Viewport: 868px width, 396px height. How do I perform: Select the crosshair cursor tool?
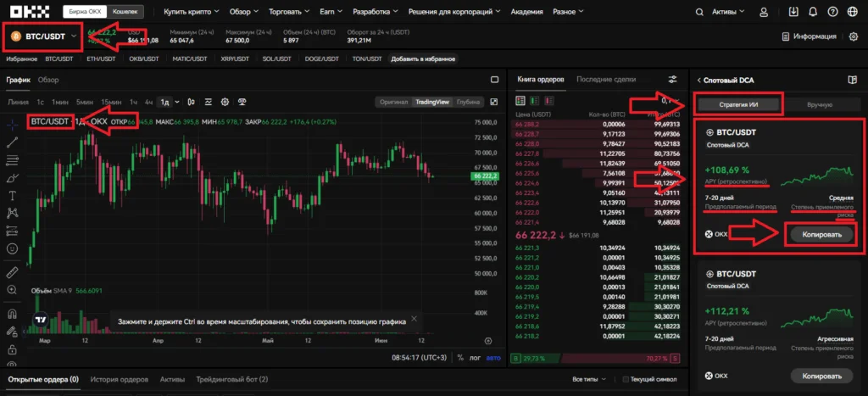click(x=12, y=125)
